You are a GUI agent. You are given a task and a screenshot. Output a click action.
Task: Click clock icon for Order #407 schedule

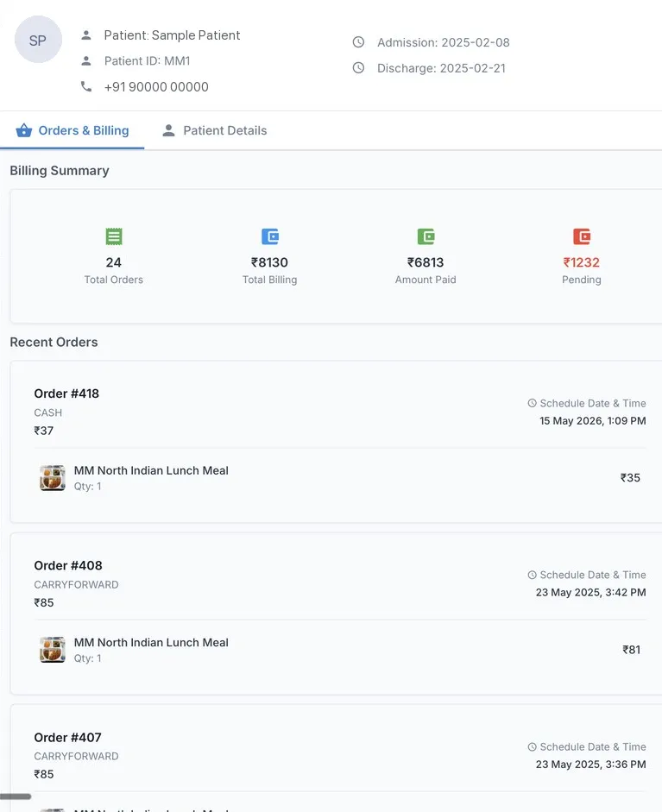point(532,746)
